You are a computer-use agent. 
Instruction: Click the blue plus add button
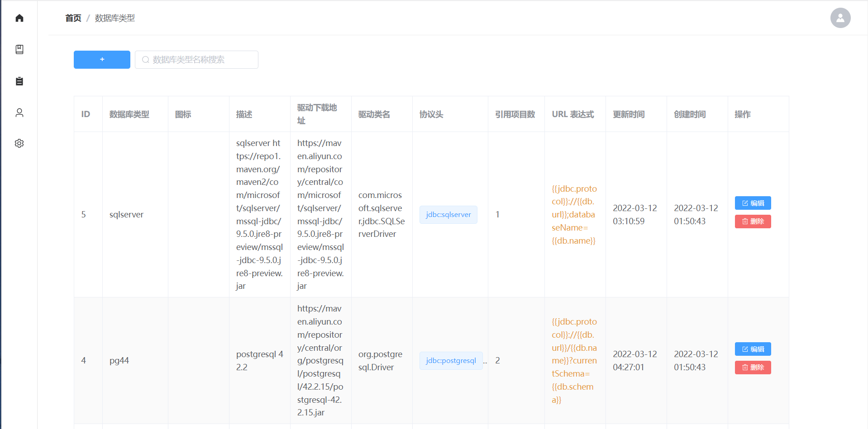point(102,60)
